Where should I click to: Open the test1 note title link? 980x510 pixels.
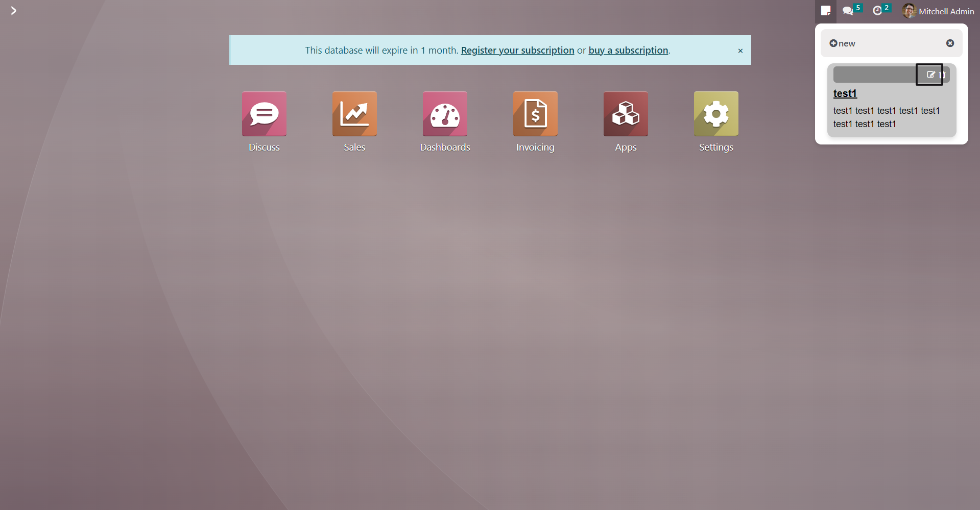[845, 93]
